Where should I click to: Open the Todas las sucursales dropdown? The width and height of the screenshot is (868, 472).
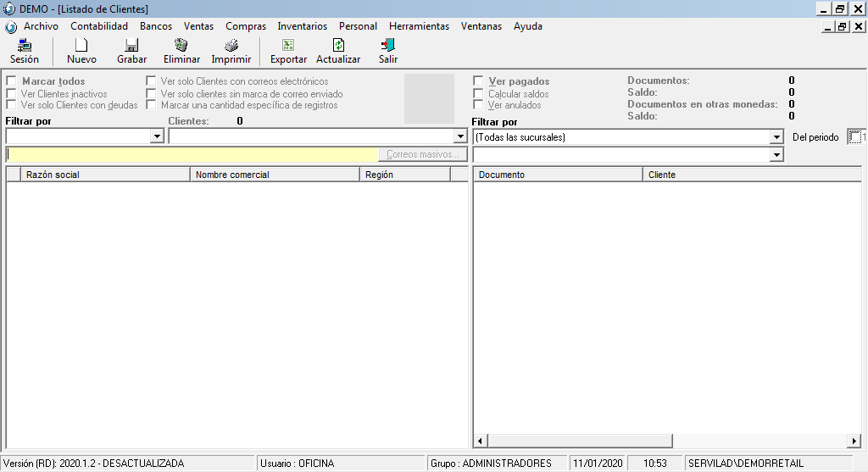(x=776, y=137)
